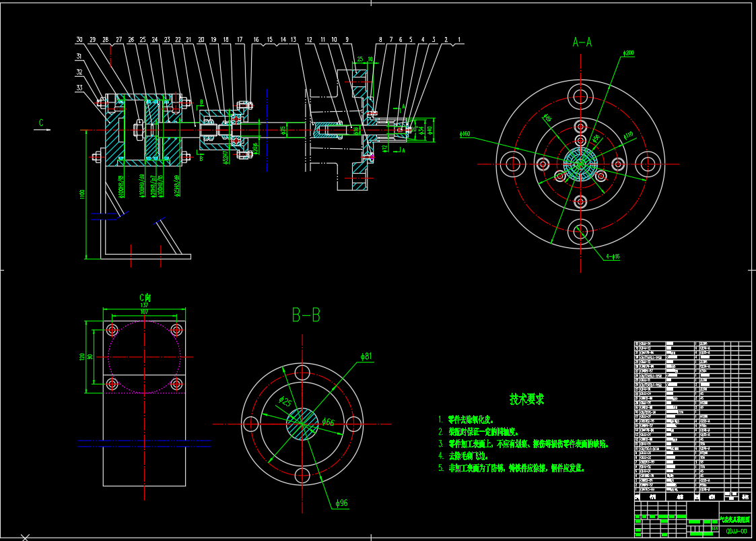Viewport: 756px width, 541px height.
Task: Select the 137 width dimension
Action: pos(143,306)
